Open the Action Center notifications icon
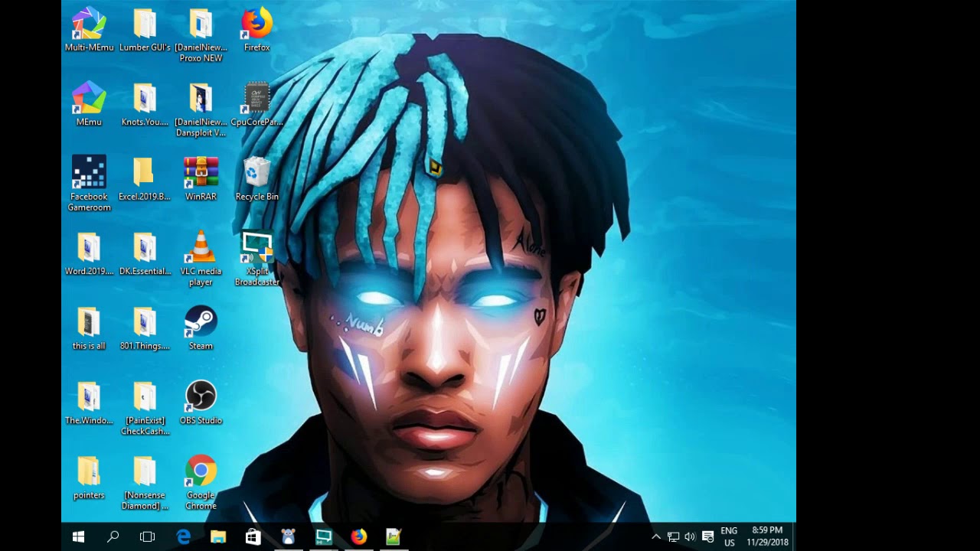Viewport: 980px width, 551px height. tap(708, 536)
